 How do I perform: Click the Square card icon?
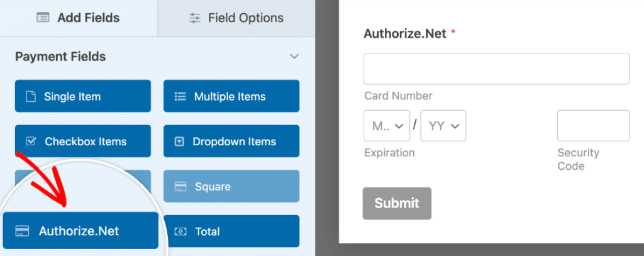pos(180,187)
